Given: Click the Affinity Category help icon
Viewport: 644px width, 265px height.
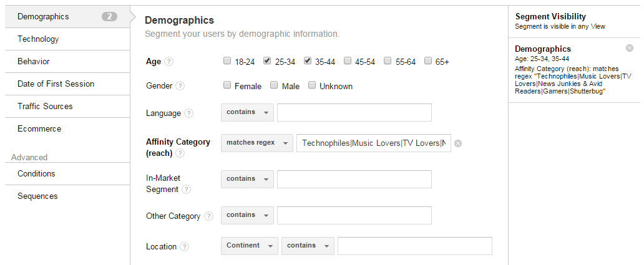Looking at the screenshot, I should [x=180, y=153].
